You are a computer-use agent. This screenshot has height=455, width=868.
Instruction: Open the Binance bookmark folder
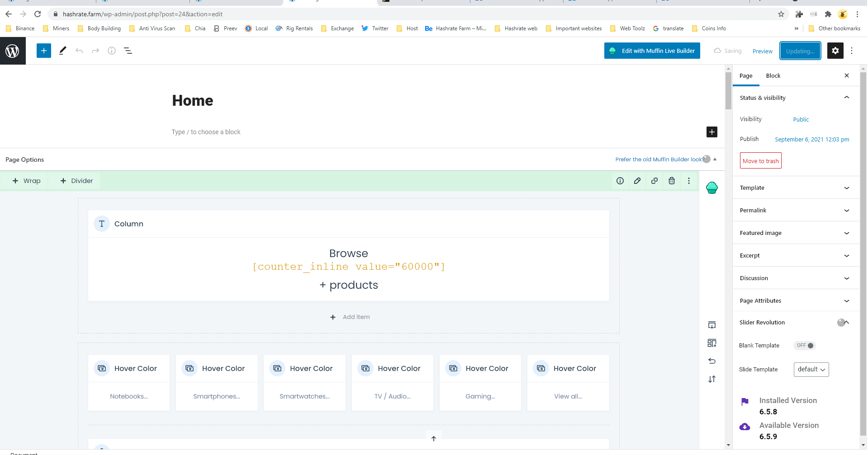20,28
